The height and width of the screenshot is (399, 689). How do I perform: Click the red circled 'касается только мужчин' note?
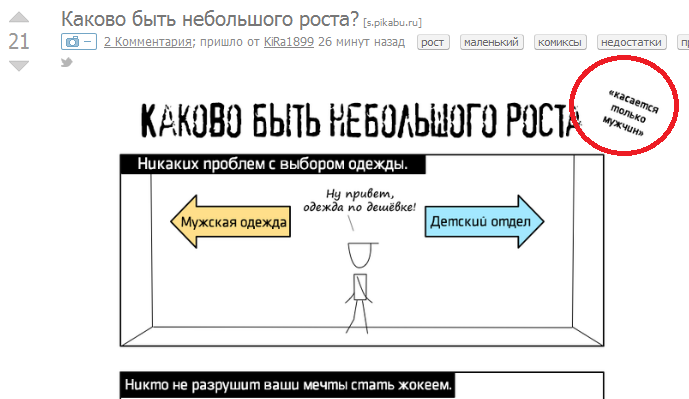tap(624, 105)
